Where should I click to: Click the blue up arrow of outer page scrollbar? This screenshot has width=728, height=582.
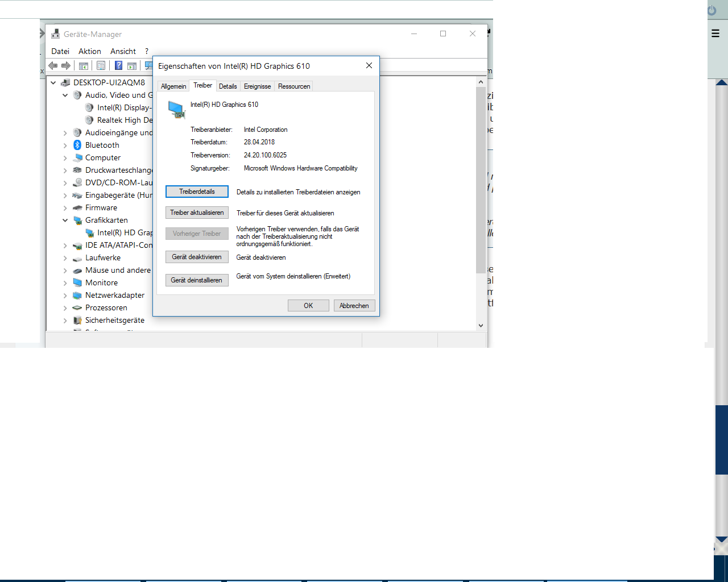[x=722, y=82]
